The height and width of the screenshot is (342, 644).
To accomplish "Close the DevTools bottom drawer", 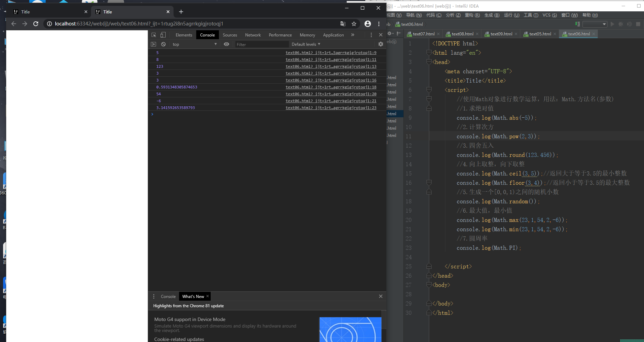I will tap(381, 296).
